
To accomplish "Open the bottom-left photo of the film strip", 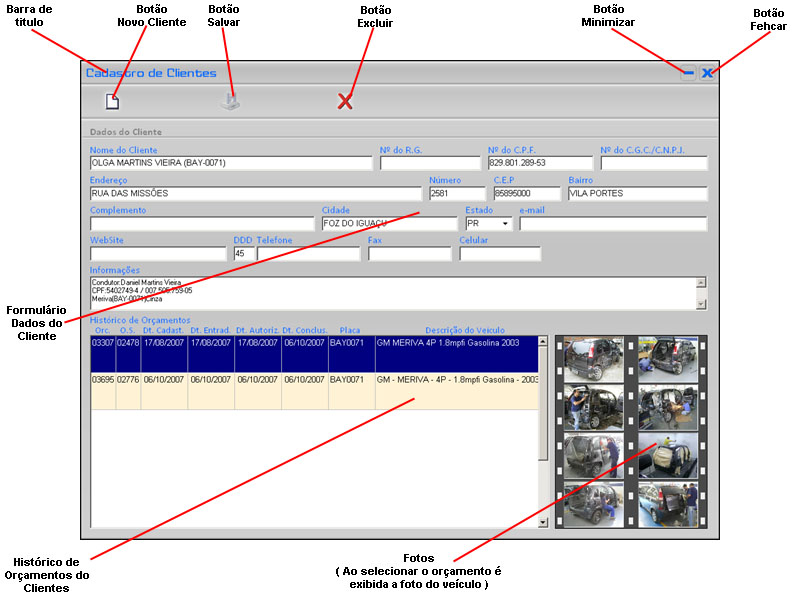I will [x=593, y=504].
